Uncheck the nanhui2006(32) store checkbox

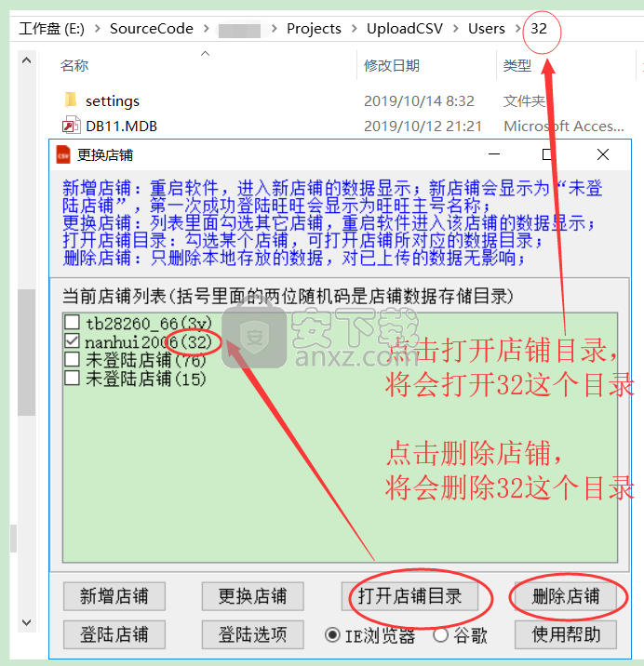click(72, 340)
